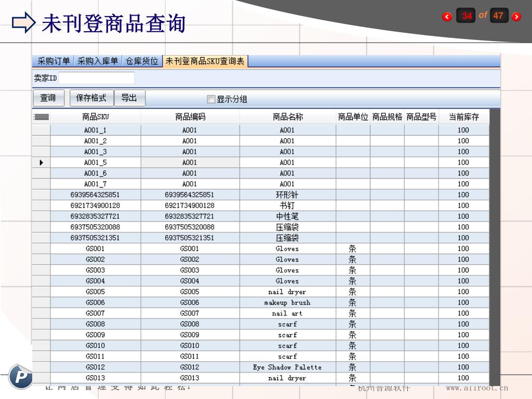532x399 pixels.
Task: Click the 100 stock cell in GS007 row
Action: tap(464, 313)
